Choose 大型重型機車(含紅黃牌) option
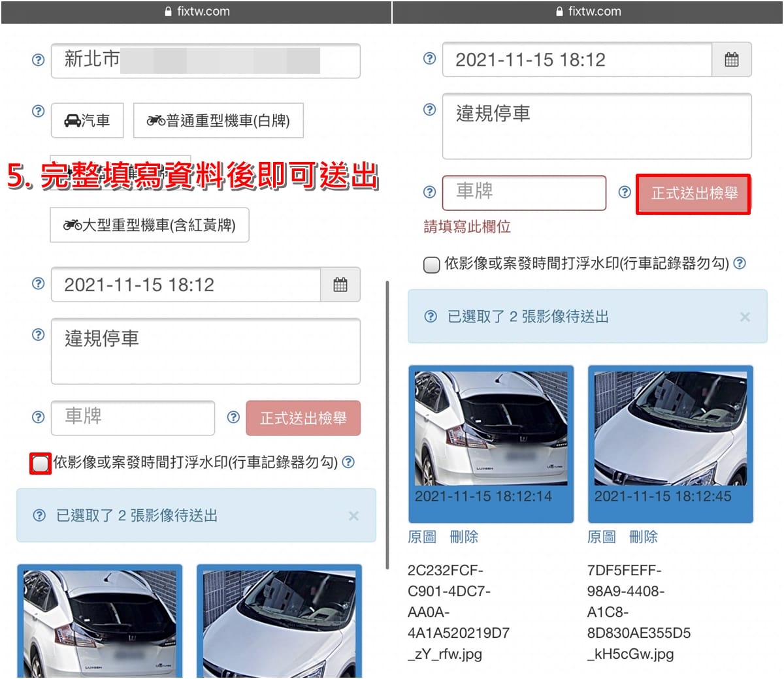Image resolution: width=784 pixels, height=679 pixels. 150,225
